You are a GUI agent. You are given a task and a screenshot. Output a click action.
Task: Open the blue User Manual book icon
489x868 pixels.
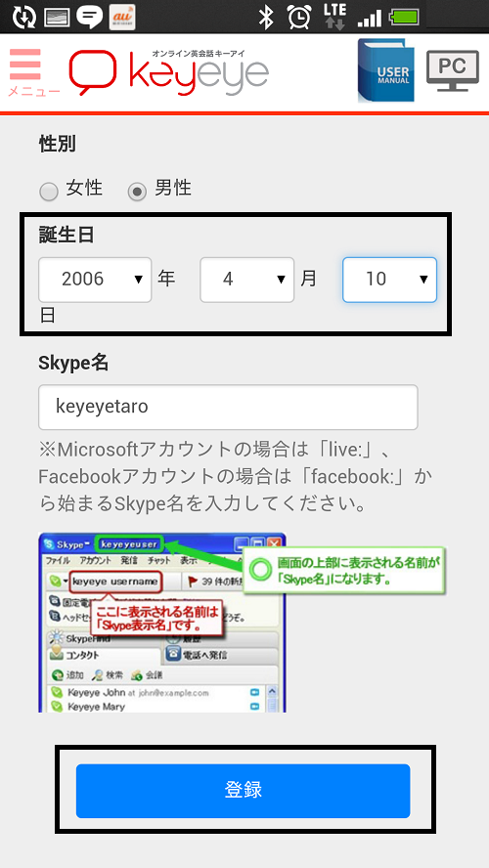(386, 70)
